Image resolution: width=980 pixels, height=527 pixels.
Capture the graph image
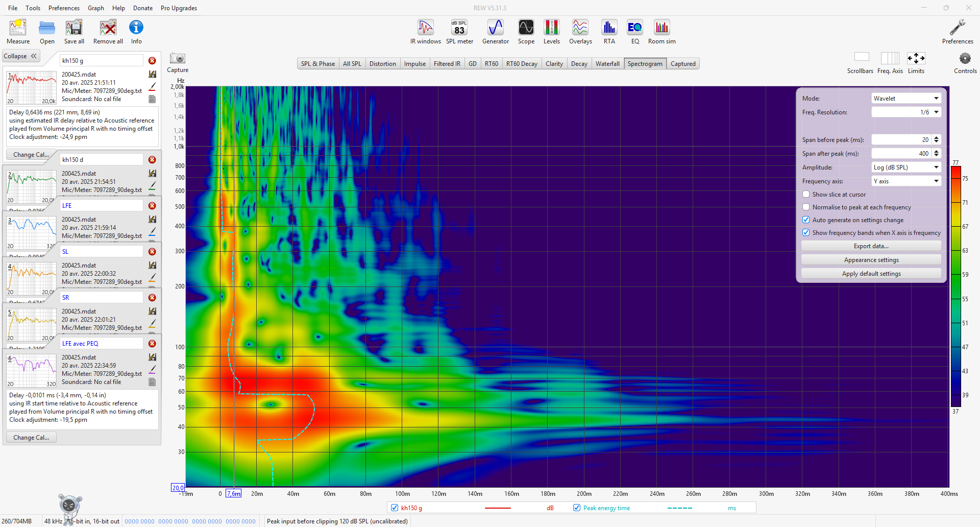tap(178, 63)
